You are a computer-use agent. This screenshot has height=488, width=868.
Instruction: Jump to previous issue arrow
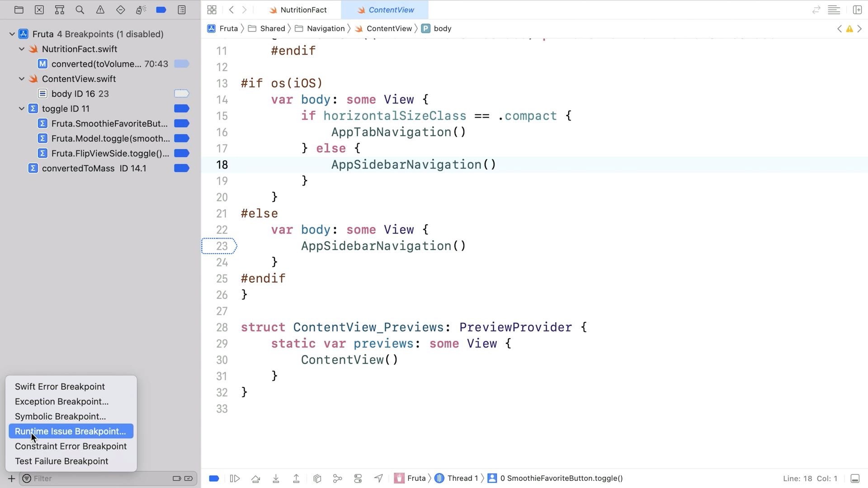click(840, 29)
